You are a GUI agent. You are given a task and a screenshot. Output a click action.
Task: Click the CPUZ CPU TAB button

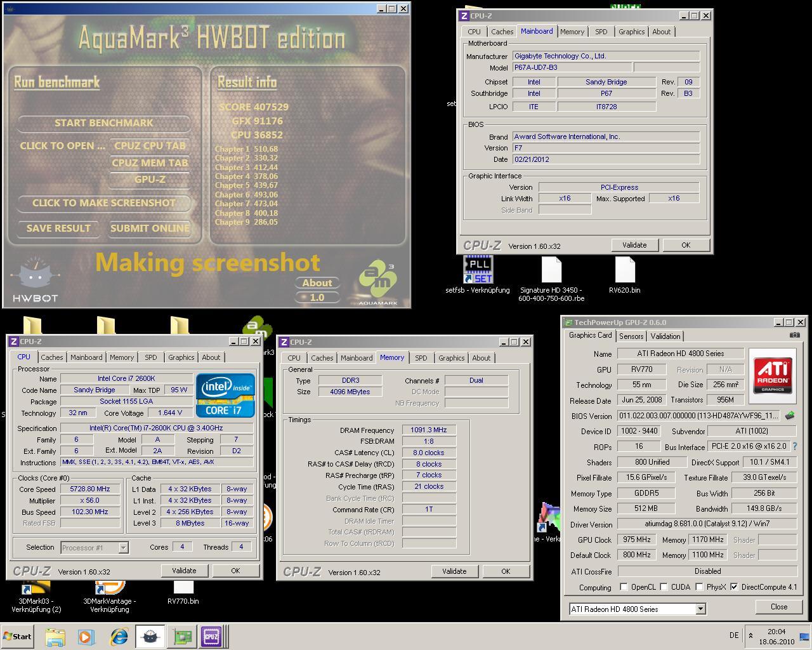(150, 146)
